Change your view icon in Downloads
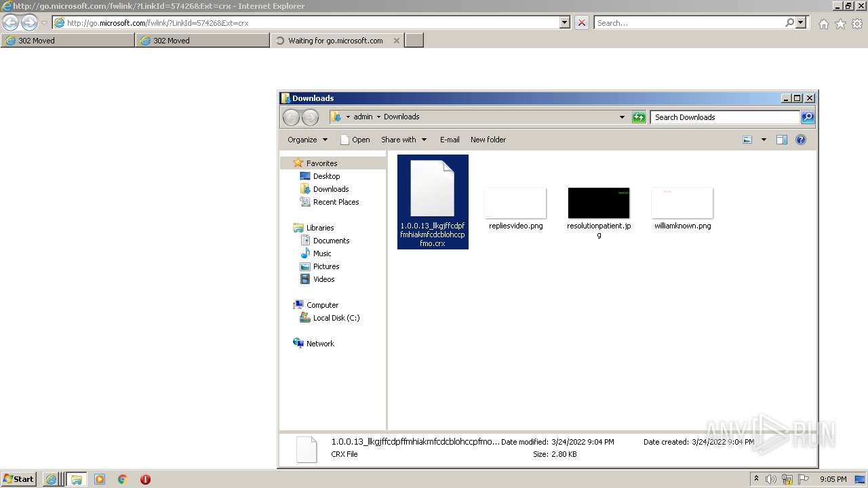This screenshot has height=488, width=868. point(747,140)
